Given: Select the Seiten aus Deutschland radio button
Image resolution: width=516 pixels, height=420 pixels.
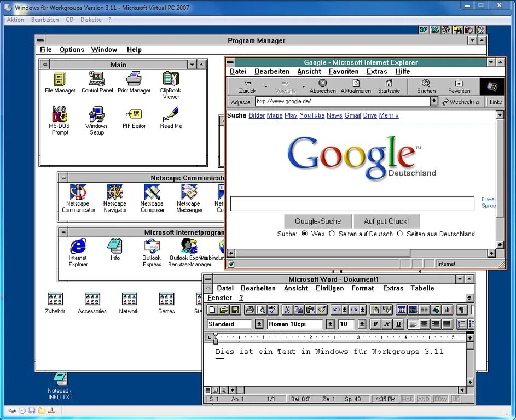Looking at the screenshot, I should (x=400, y=234).
